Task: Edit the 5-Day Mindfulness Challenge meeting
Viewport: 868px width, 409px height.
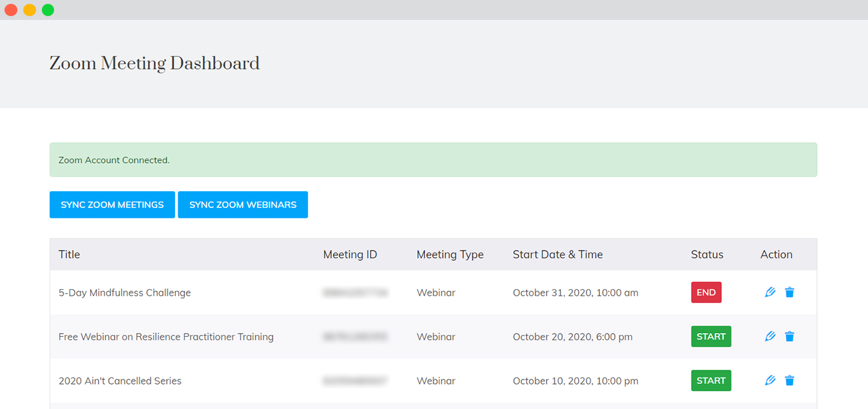Action: tap(770, 292)
